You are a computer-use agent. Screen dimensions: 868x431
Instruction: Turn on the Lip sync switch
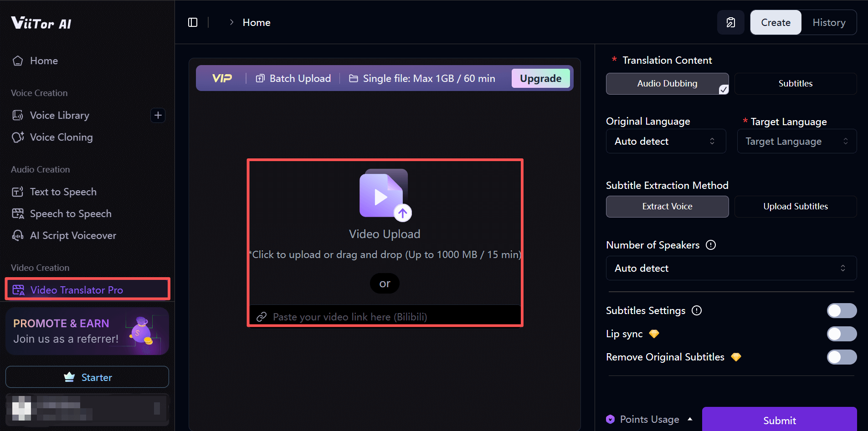tap(841, 334)
